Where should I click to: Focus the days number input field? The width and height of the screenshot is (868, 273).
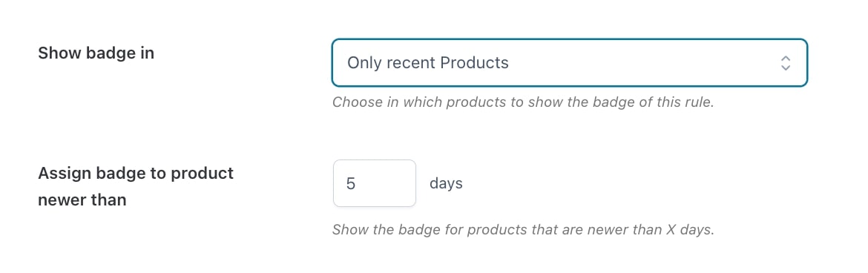point(374,183)
